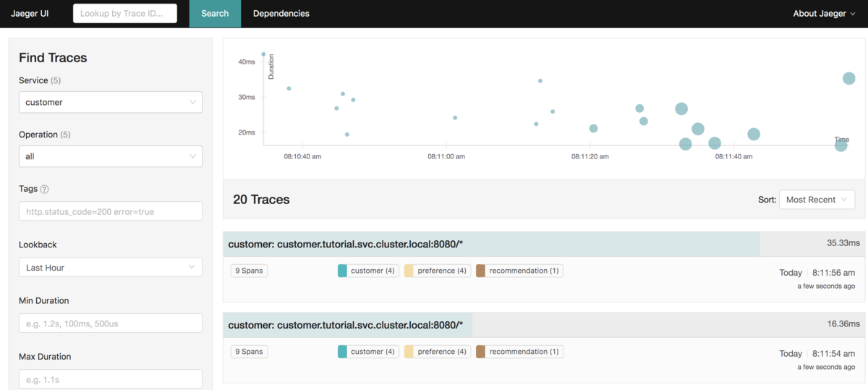
Task: Click the 9 Spans tag of 35.33ms trace
Action: point(249,271)
